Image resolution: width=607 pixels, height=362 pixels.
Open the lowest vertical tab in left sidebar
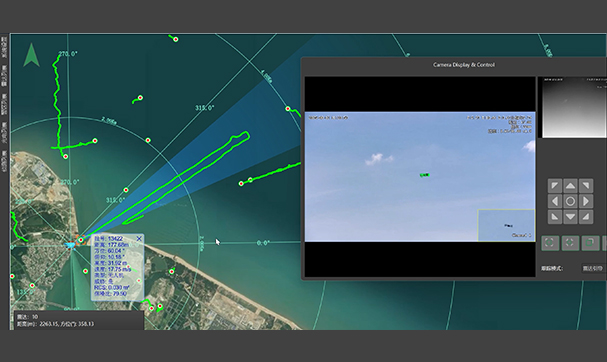(x=4, y=160)
